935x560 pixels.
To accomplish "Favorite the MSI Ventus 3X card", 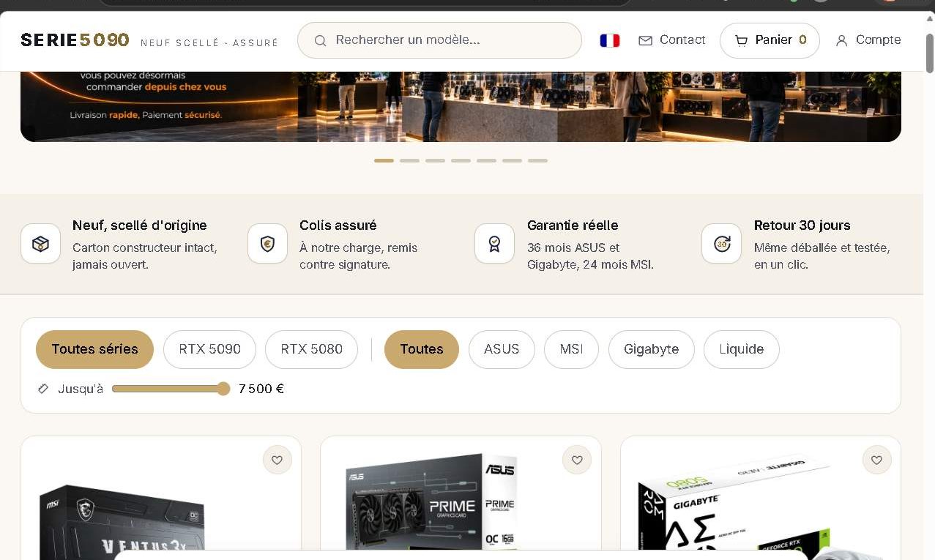I will coord(277,460).
